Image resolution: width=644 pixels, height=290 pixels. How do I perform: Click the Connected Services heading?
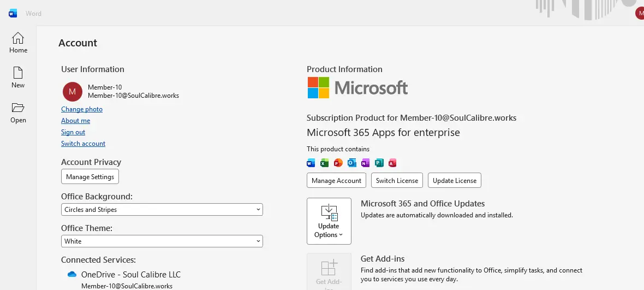(x=99, y=259)
